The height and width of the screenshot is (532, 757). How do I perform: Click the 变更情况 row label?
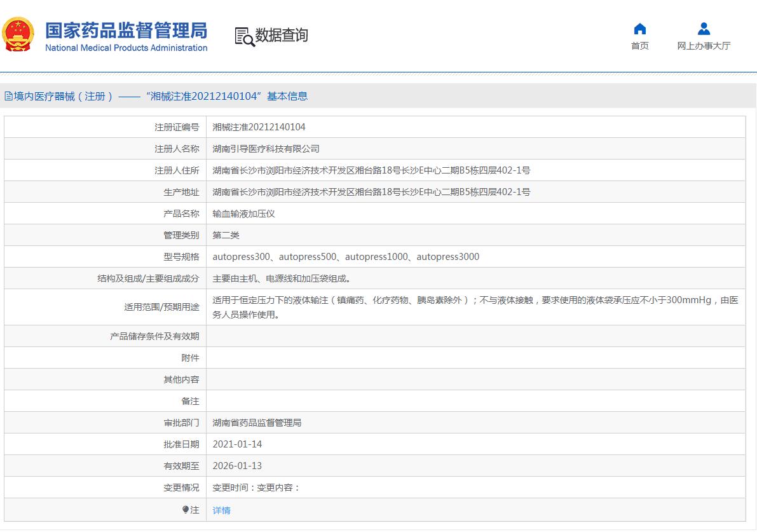click(x=181, y=488)
